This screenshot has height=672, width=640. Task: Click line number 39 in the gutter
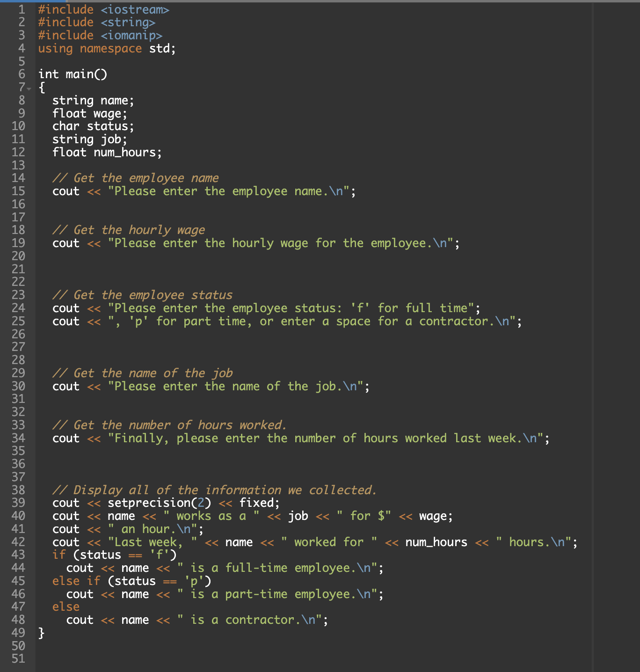coord(18,503)
